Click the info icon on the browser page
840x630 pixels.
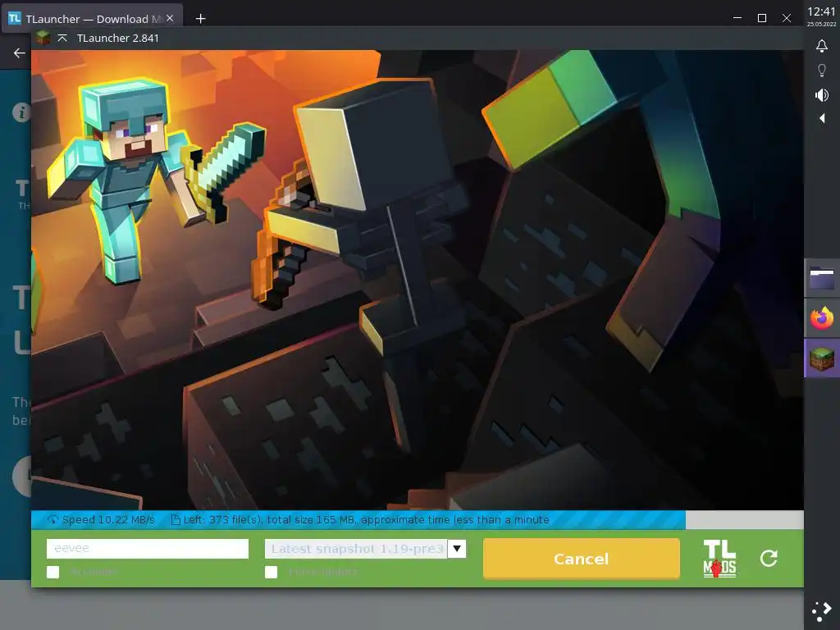point(21,112)
